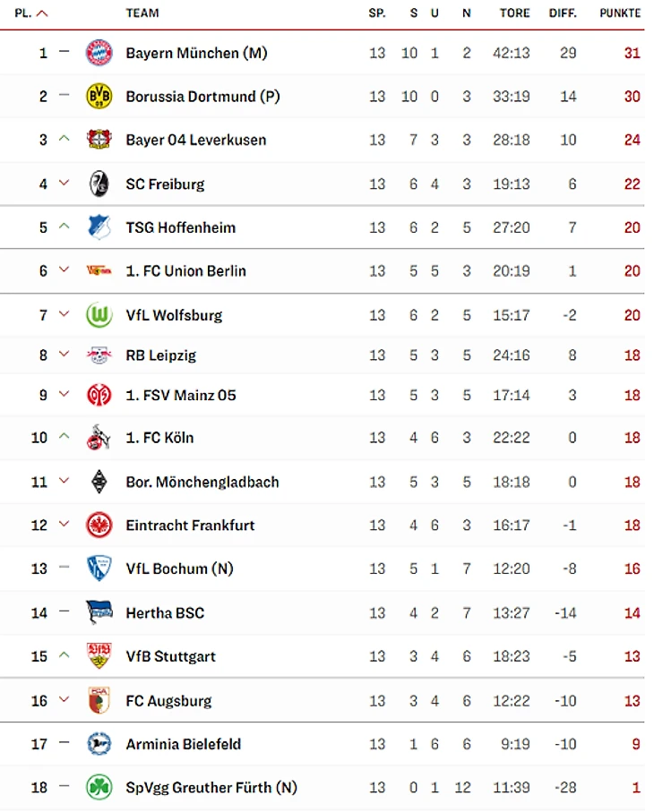
Task: Click the VfL Wolfsburg green logo
Action: 99,315
